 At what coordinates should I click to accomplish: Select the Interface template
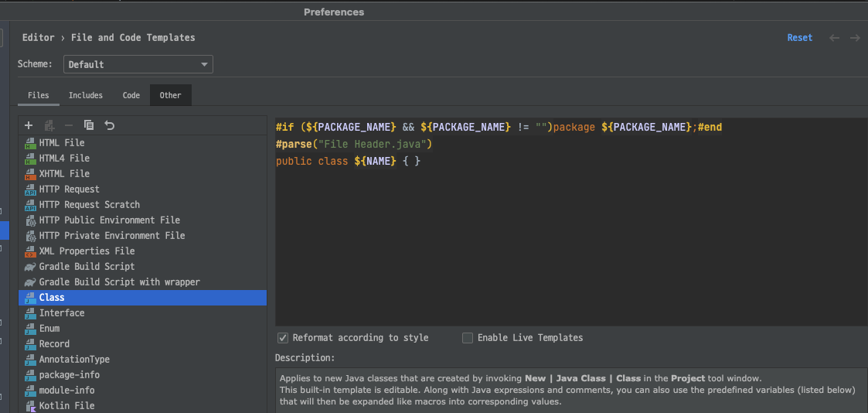click(x=143, y=313)
